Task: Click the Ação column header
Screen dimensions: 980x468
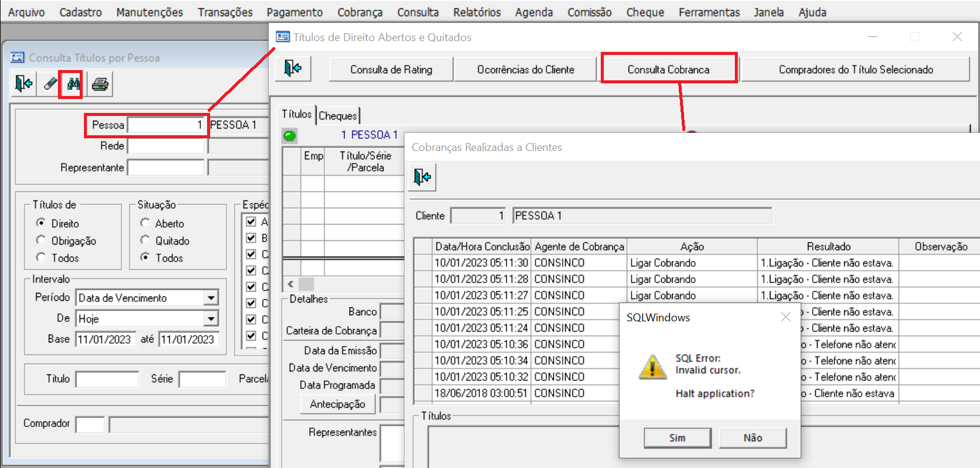Action: (693, 246)
